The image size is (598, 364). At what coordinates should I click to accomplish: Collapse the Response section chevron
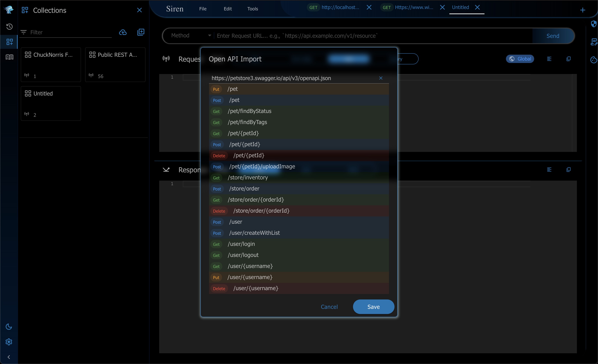(x=166, y=170)
